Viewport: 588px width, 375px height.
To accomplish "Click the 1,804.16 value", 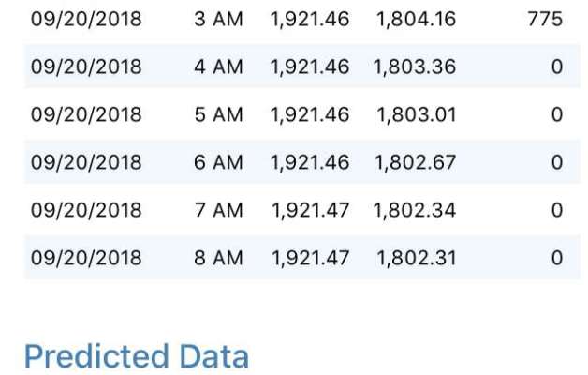I will click(416, 19).
